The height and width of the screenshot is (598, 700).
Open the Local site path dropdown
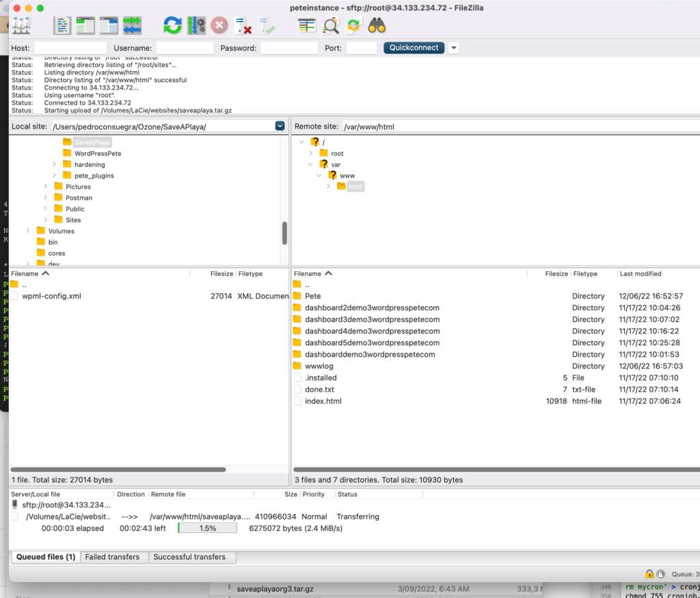280,126
